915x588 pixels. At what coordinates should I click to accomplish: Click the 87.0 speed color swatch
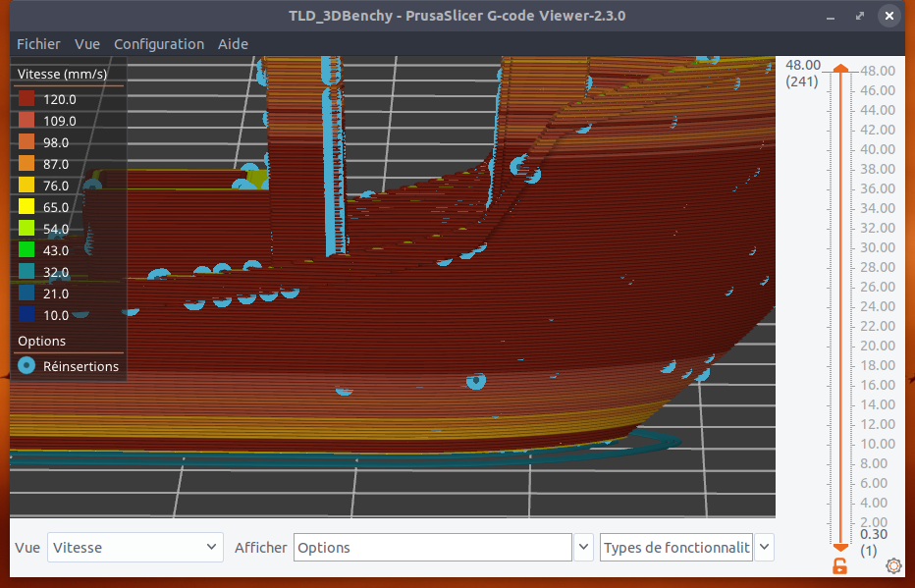click(x=27, y=163)
